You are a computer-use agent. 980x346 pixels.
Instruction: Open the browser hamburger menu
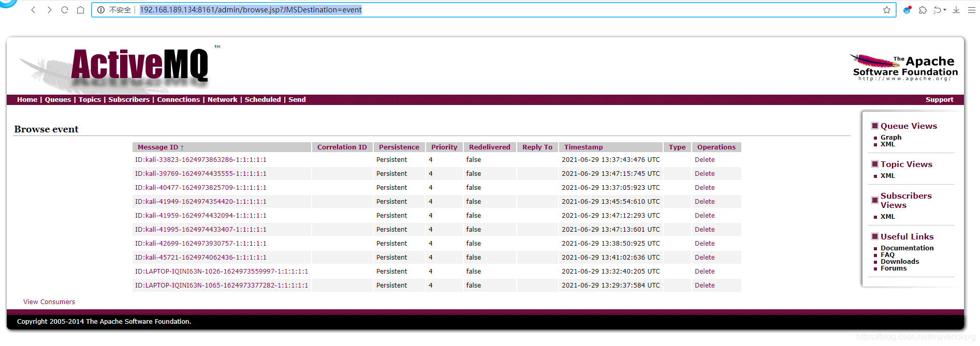(972, 10)
